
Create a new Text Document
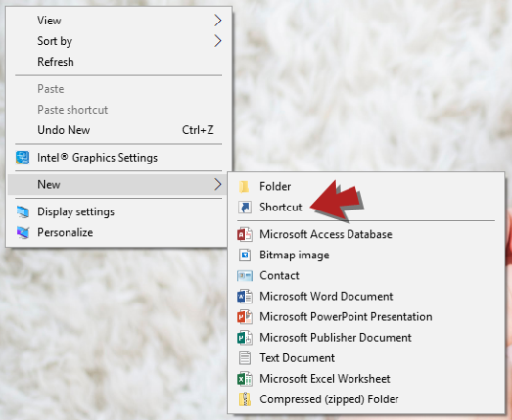pos(366,358)
